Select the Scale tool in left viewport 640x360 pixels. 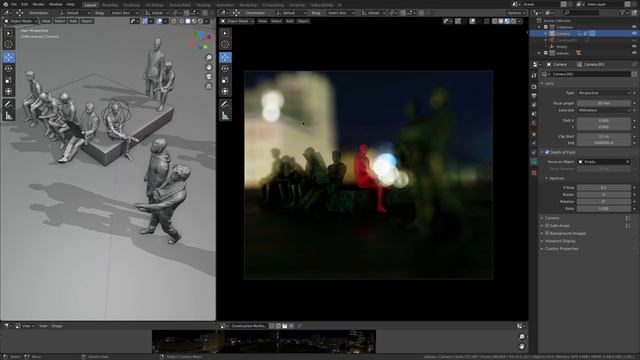pos(9,80)
